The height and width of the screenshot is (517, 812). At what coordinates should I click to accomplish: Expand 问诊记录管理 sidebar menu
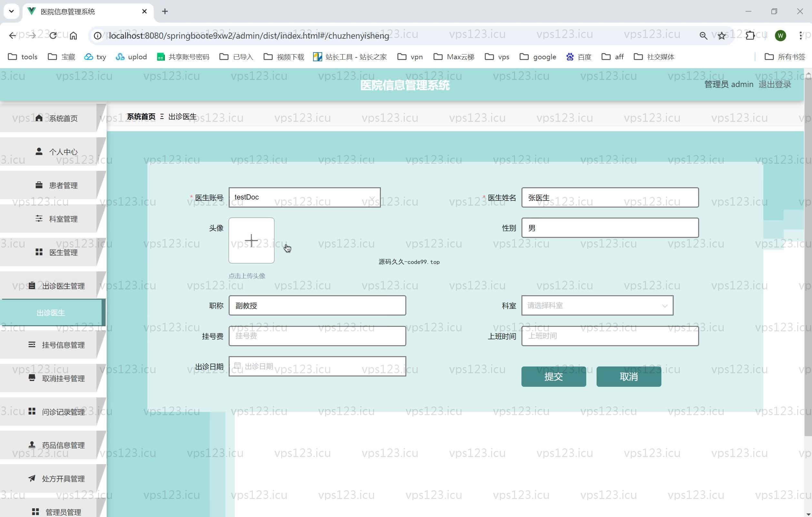pyautogui.click(x=53, y=412)
